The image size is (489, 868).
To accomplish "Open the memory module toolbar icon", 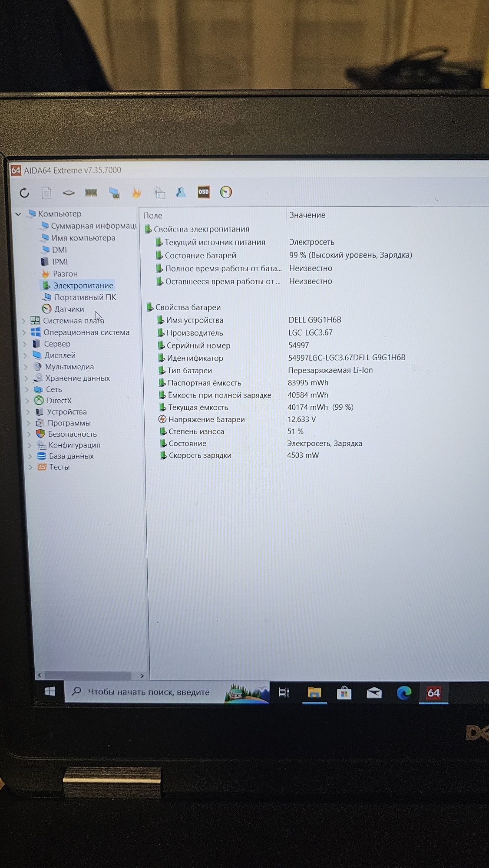I will pyautogui.click(x=91, y=193).
